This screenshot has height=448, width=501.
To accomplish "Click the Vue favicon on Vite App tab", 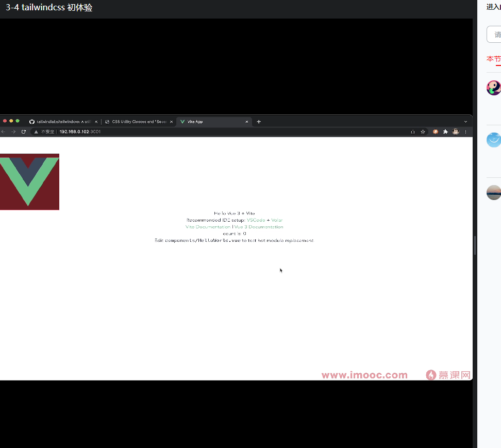I will [x=182, y=122].
